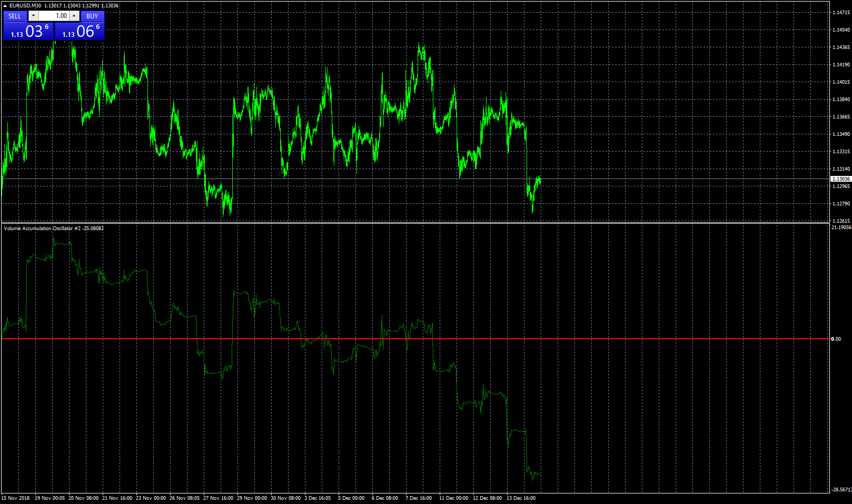Screen dimensions: 852x504
Task: Click the 1.12615 price scale label
Action: pos(841,221)
